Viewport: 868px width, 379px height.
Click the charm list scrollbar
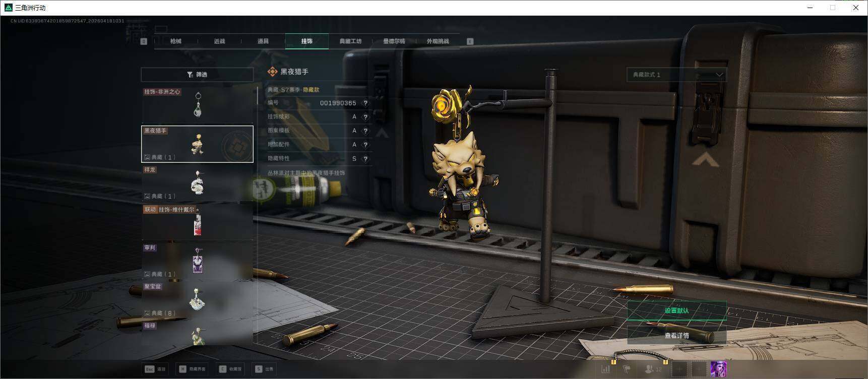coord(258,96)
